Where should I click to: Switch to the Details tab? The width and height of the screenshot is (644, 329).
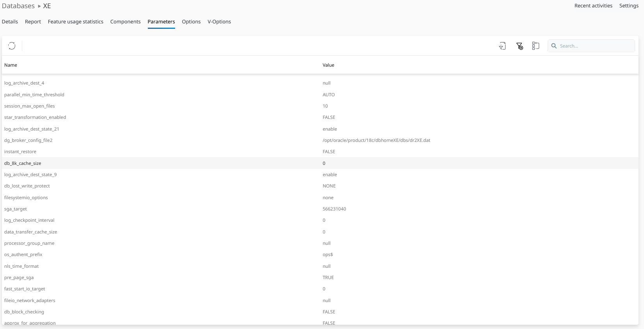(x=10, y=22)
